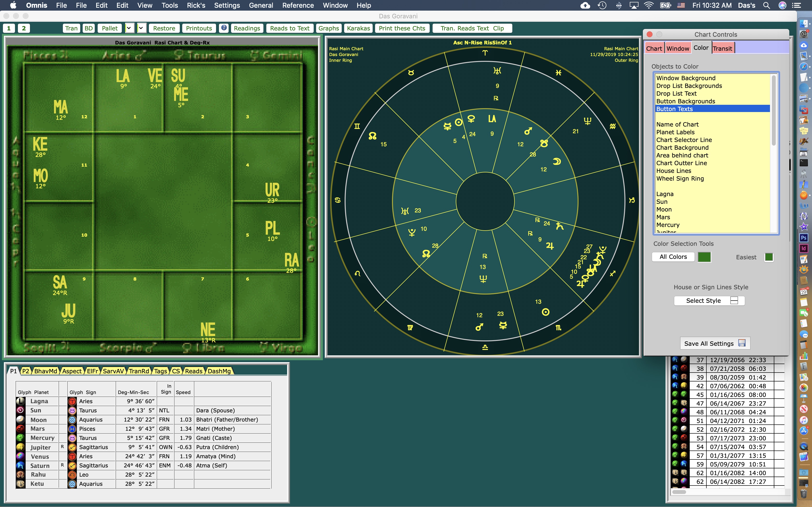
Task: Click the green swatch next to All Colors
Action: point(704,257)
